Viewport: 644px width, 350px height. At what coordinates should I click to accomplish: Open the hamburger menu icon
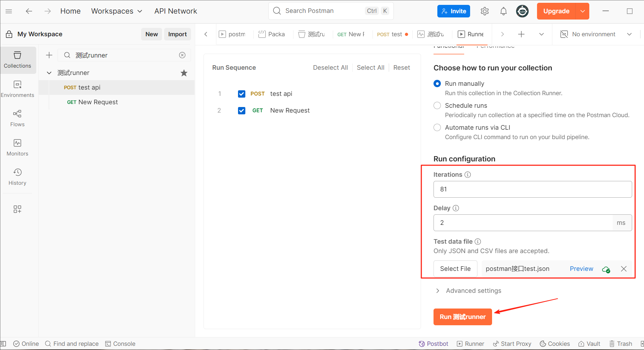[9, 11]
